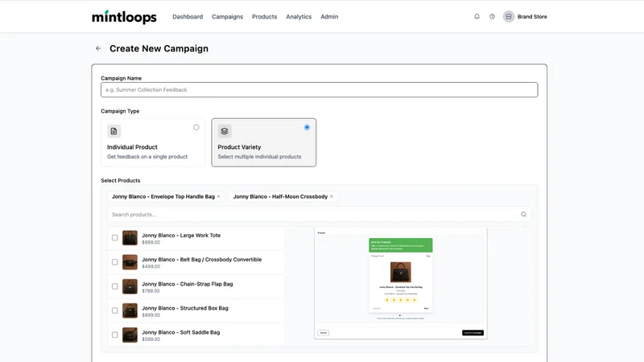Open the Products nav item
The width and height of the screenshot is (644, 362).
click(265, 17)
